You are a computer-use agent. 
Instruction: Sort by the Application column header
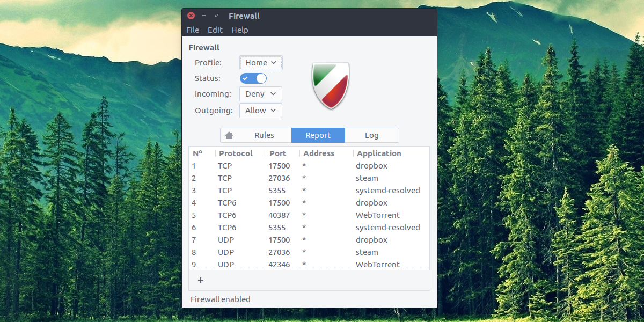(391, 153)
